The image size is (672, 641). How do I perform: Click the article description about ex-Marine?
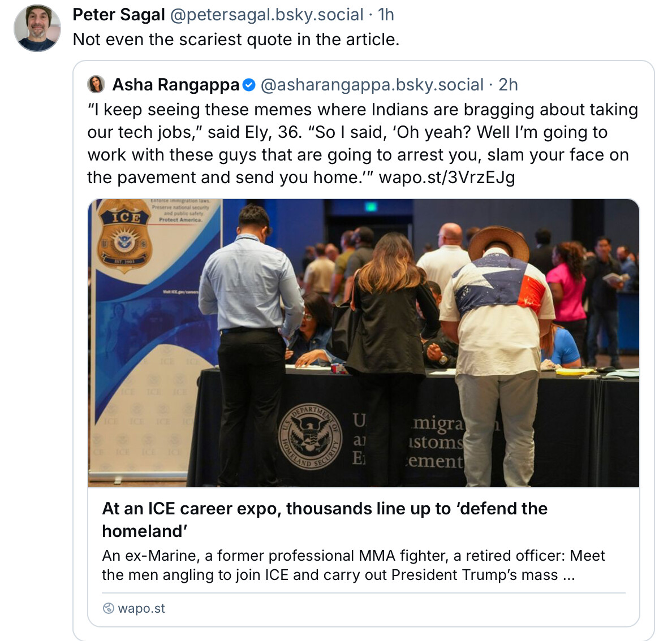tap(353, 565)
